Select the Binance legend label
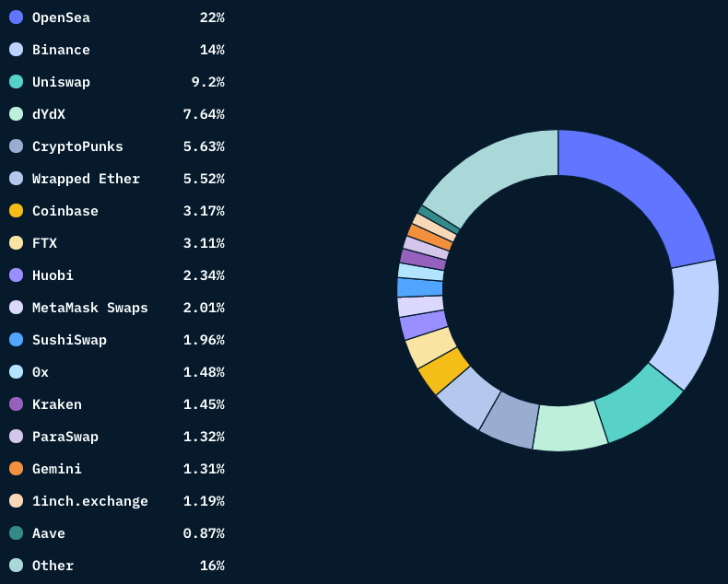 pos(61,50)
